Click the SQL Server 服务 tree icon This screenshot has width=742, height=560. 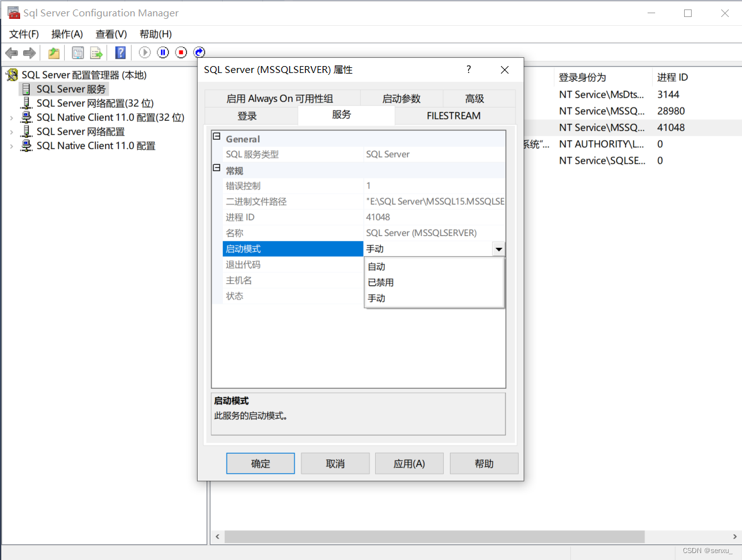(x=26, y=89)
